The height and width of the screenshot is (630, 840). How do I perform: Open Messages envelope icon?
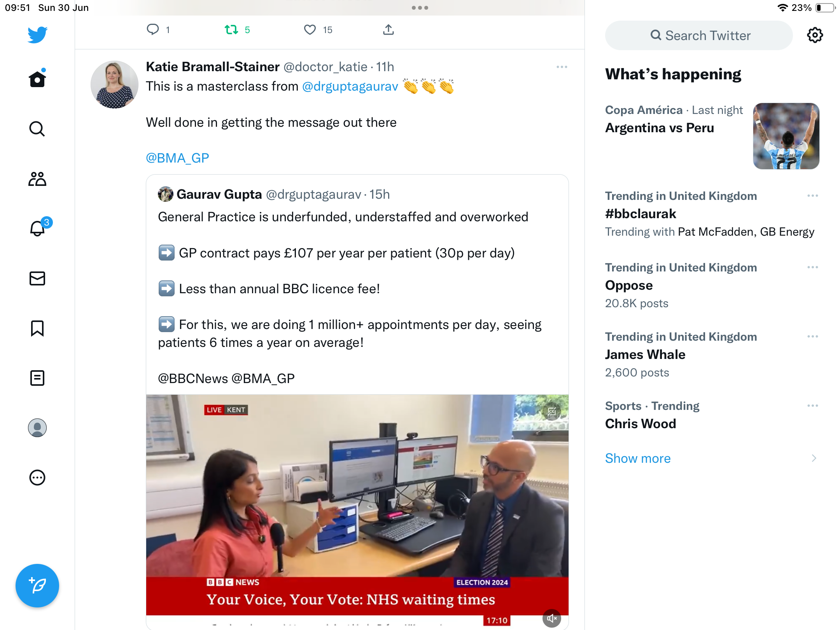coord(37,278)
